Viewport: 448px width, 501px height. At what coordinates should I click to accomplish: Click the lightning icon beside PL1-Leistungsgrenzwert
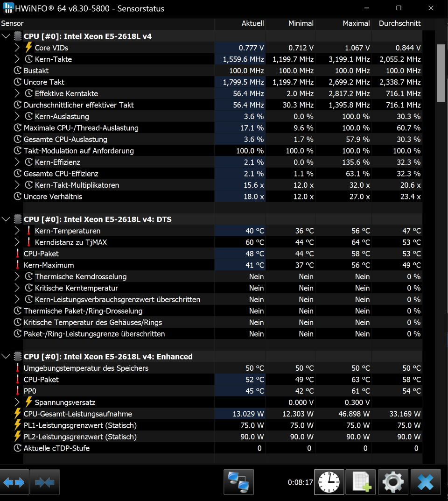pyautogui.click(x=18, y=425)
